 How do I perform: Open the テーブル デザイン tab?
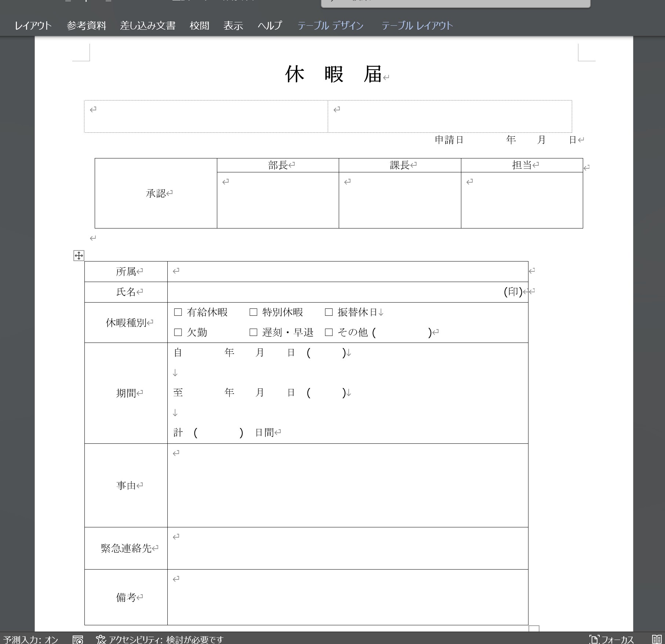pyautogui.click(x=330, y=26)
